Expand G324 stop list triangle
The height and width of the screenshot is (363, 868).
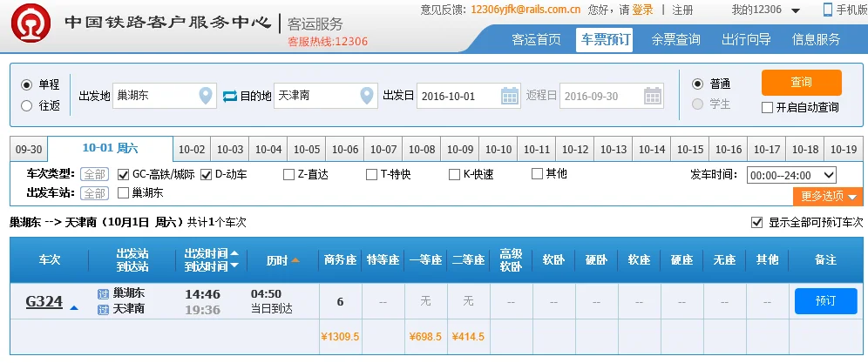[x=73, y=307]
